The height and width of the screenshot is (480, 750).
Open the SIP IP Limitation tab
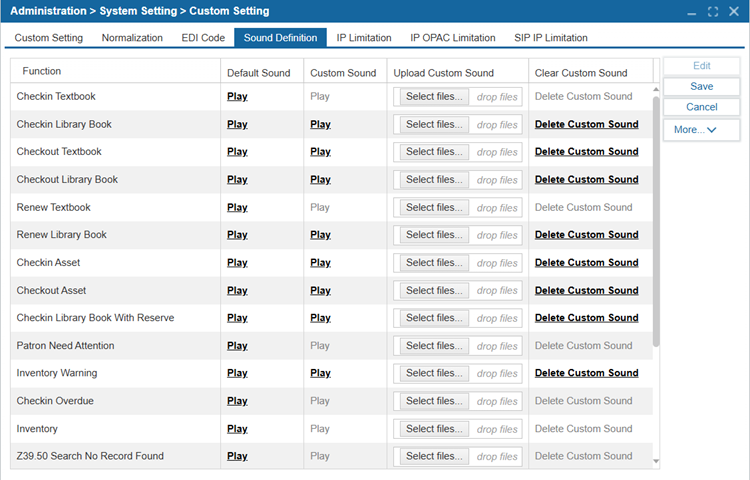tap(550, 38)
